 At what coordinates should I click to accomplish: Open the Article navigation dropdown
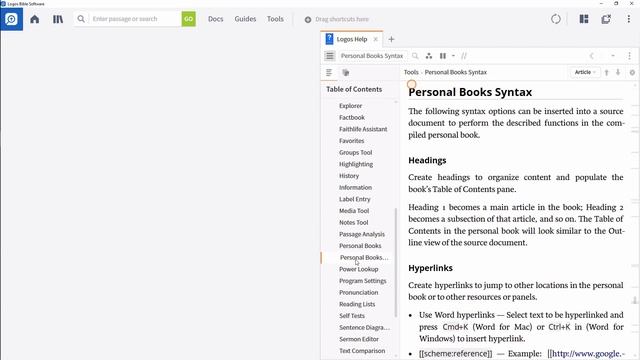click(x=585, y=72)
